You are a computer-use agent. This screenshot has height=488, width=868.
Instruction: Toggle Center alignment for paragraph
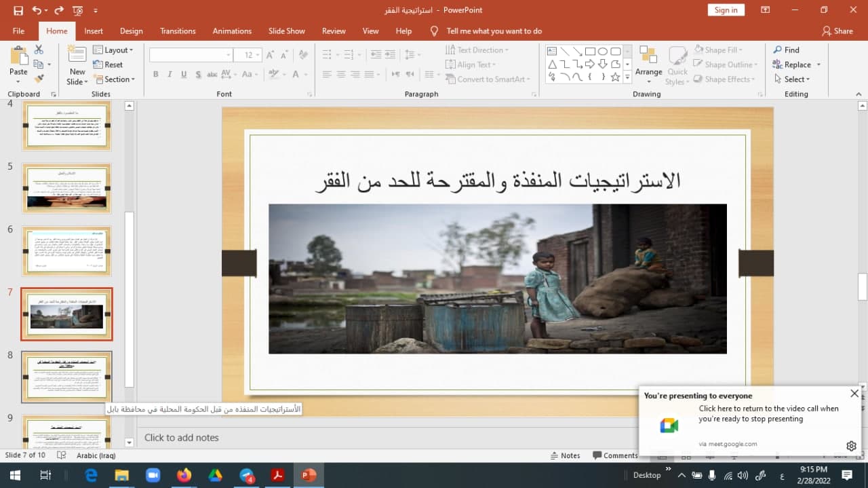[341, 75]
